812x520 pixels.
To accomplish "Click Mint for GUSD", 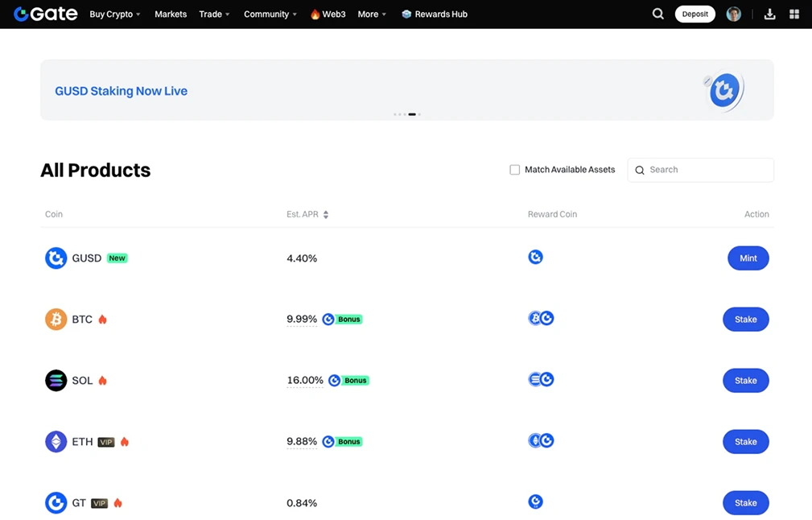I will (x=748, y=258).
